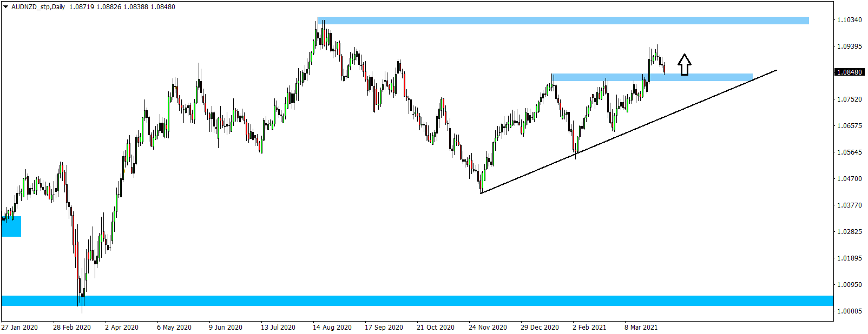
Task: Click the 29 Dec 2020 date label
Action: click(x=540, y=328)
